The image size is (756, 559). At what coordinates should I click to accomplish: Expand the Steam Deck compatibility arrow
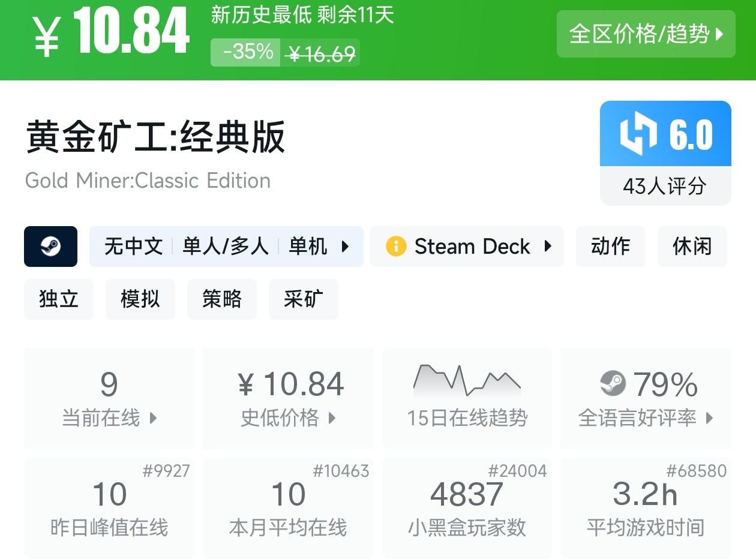548,247
